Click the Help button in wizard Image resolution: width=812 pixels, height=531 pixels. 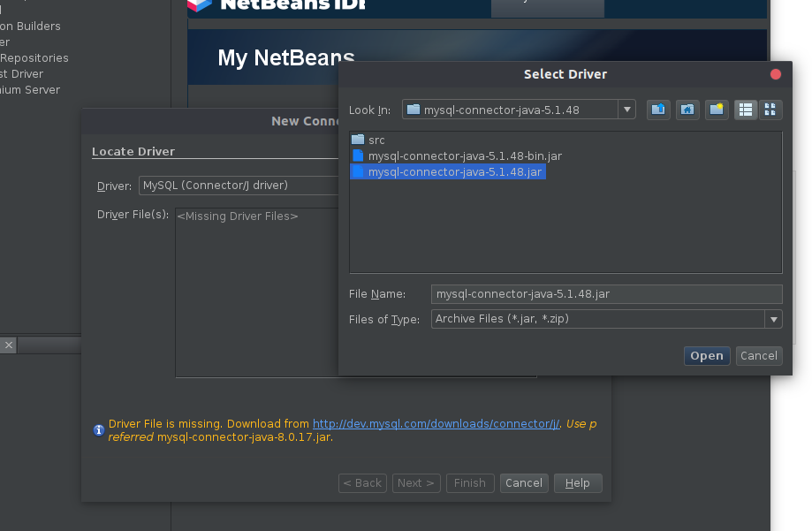pyautogui.click(x=578, y=482)
